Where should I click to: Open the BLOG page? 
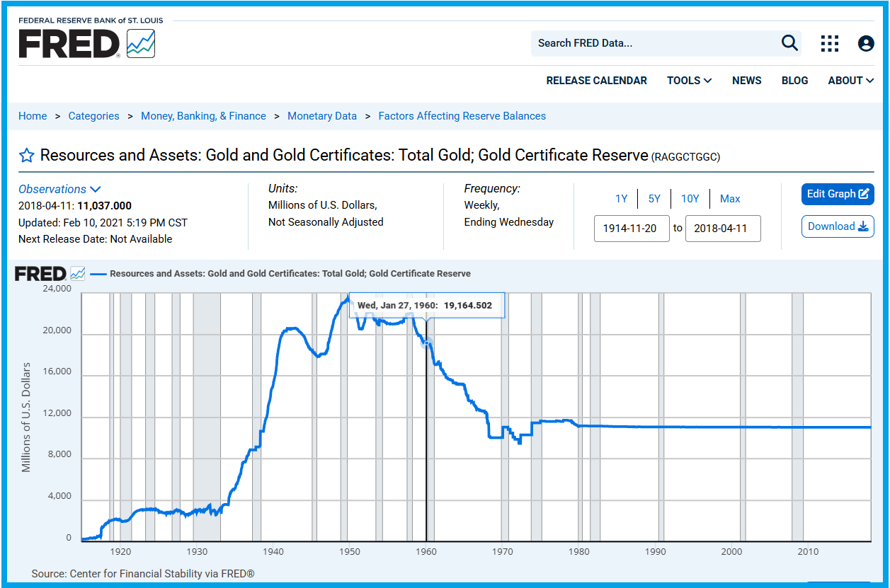[794, 81]
